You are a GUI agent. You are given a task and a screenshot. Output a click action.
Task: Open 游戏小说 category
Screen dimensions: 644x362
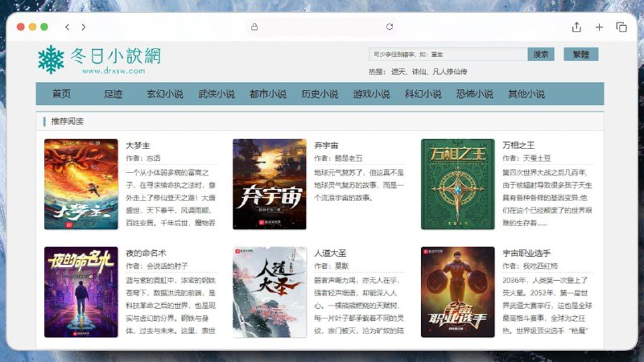(371, 94)
